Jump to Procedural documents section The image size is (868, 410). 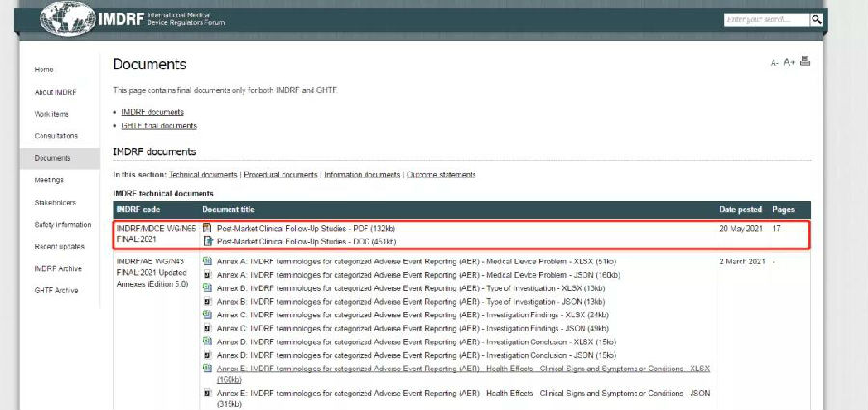pyautogui.click(x=281, y=175)
